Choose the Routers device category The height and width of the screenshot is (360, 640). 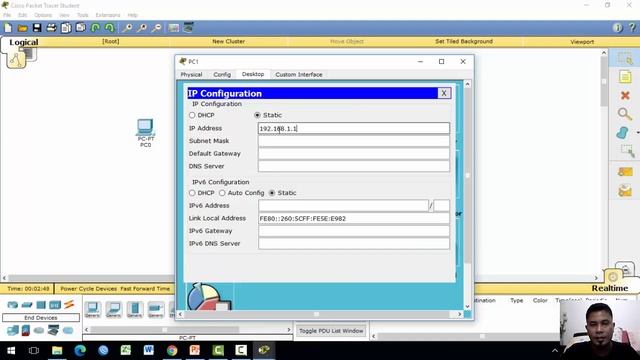[13, 305]
